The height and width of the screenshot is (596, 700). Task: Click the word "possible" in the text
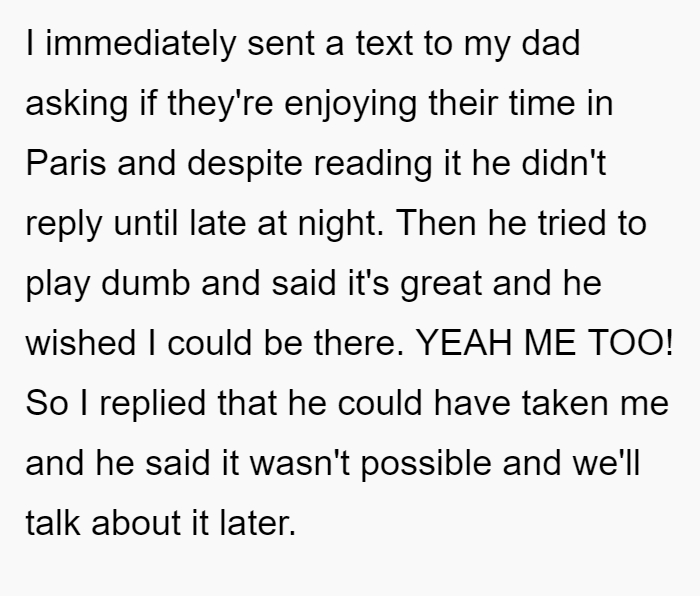pyautogui.click(x=425, y=464)
